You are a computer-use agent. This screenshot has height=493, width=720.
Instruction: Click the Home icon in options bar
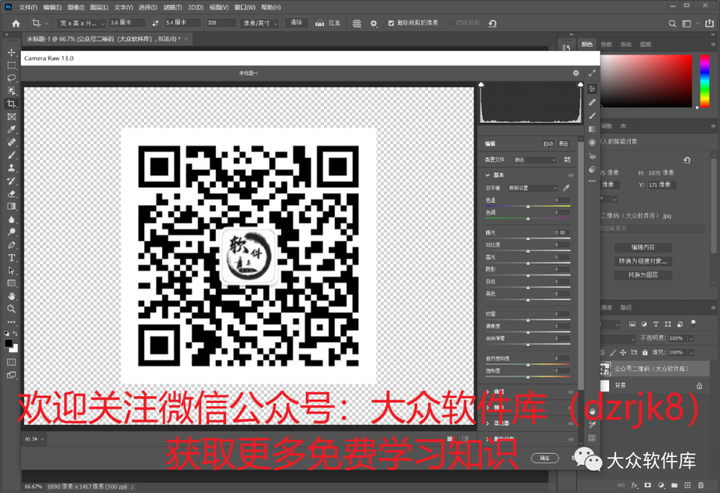[x=16, y=23]
